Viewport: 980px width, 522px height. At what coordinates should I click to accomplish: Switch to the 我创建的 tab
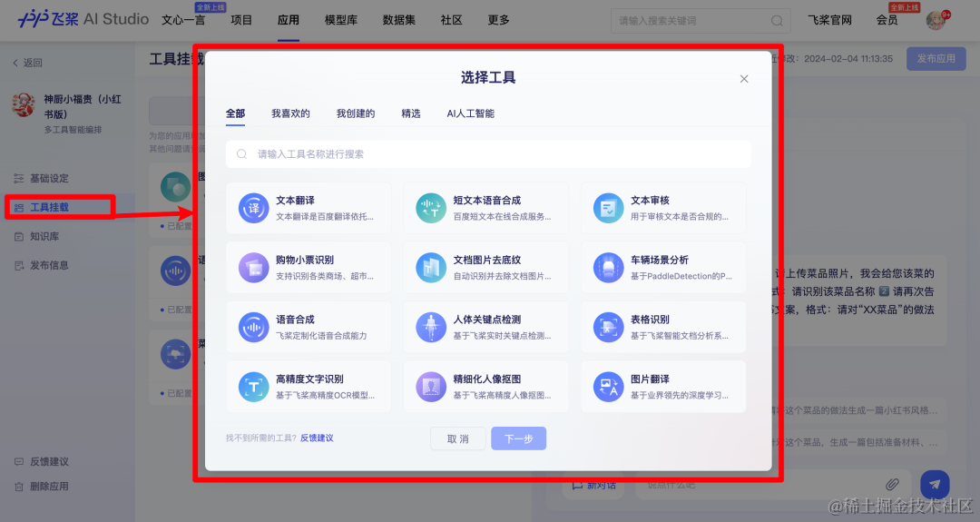(356, 113)
